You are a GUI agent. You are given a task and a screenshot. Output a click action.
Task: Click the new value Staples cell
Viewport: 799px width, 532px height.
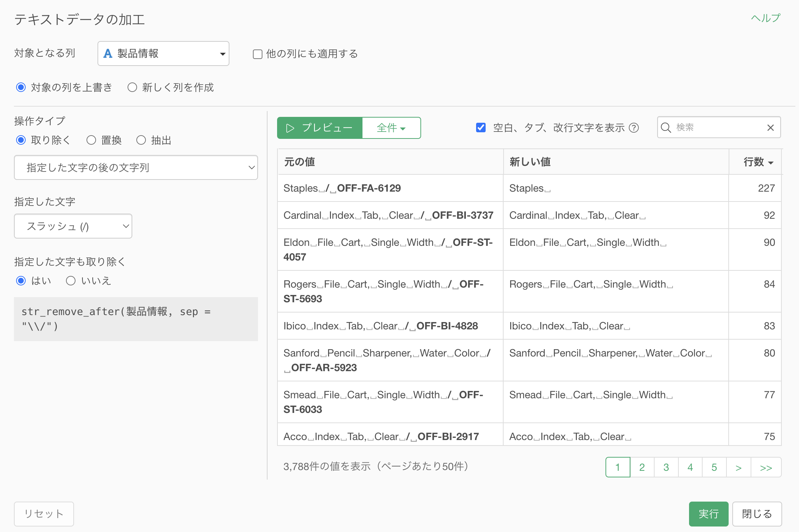coord(616,188)
